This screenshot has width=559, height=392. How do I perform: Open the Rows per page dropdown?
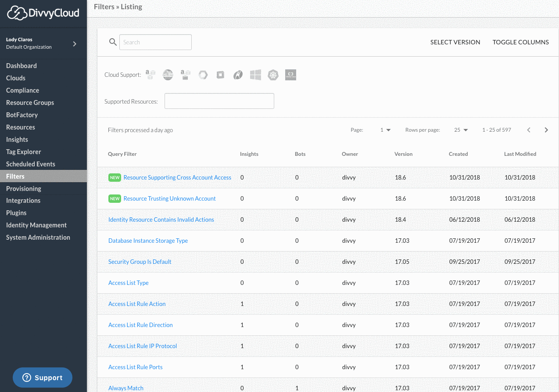(x=461, y=130)
